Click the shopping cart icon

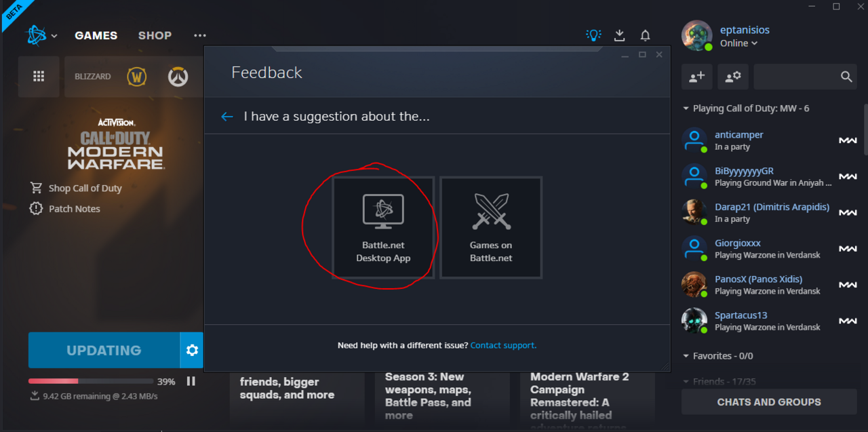[x=36, y=188]
